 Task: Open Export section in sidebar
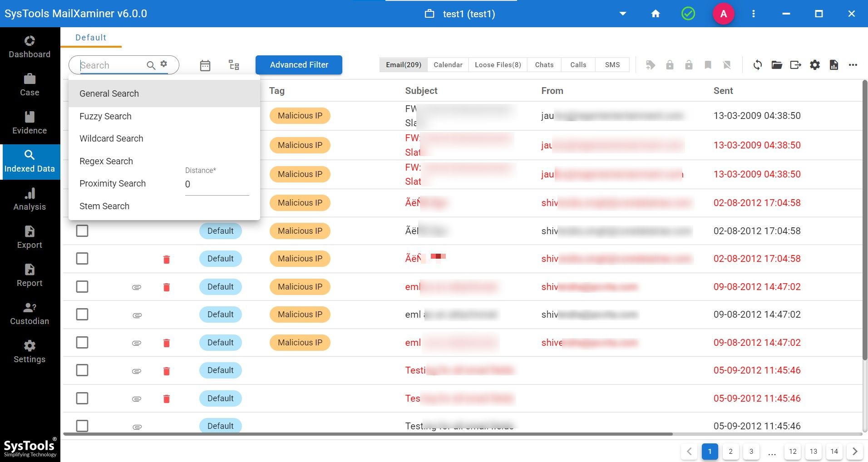30,238
